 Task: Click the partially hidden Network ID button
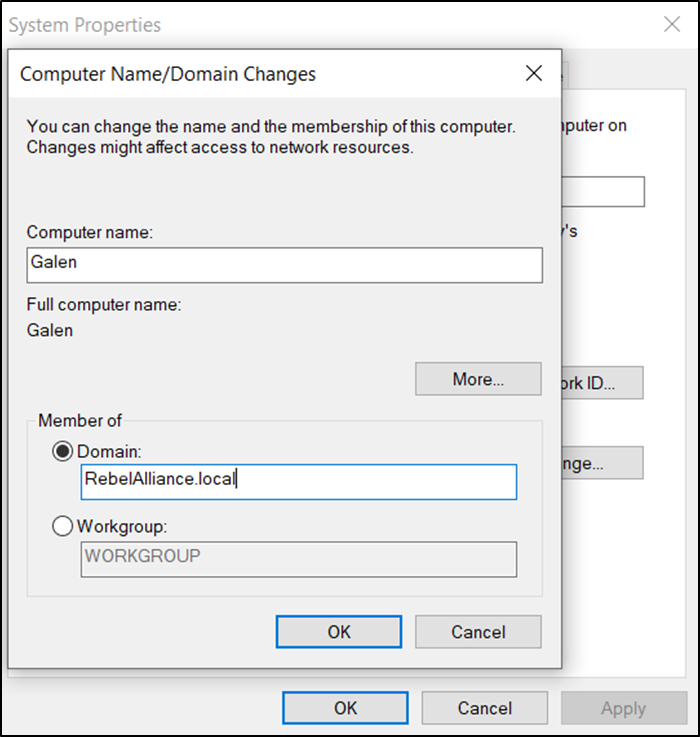(x=603, y=383)
